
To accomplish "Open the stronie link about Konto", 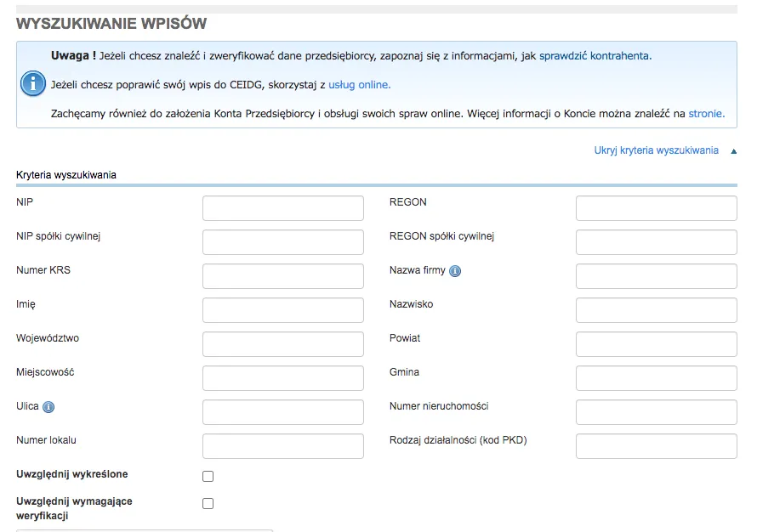I will click(706, 113).
